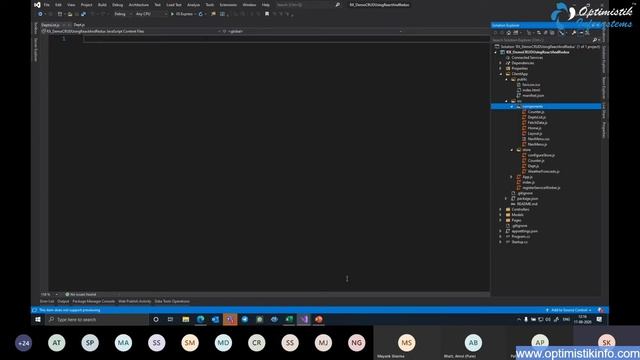
Task: Click into the code editor line 1
Action: coord(286,39)
